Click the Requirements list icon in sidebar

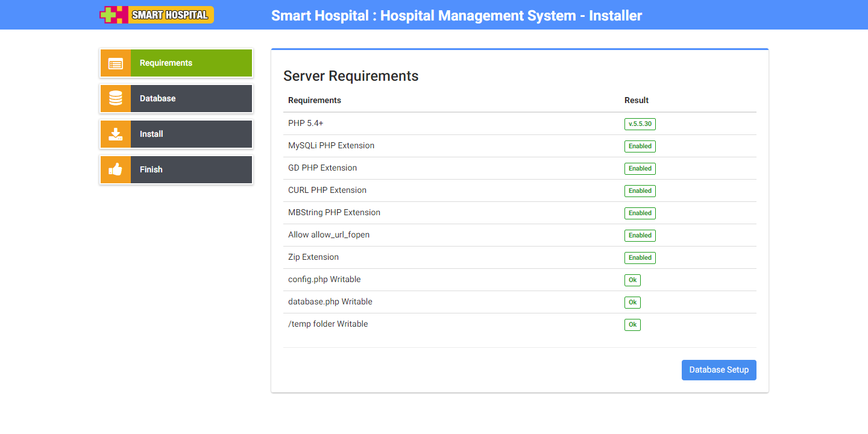pos(116,63)
